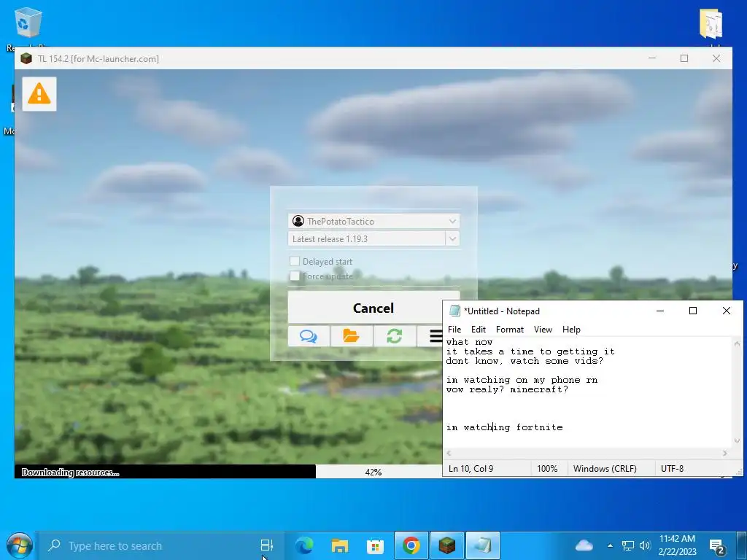Click the 100% zoom status in Notepad
This screenshot has width=747, height=560.
547,469
